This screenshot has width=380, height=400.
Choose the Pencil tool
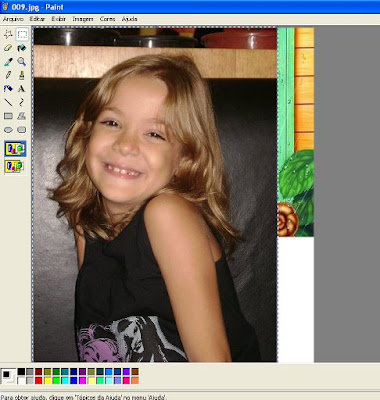(x=8, y=75)
